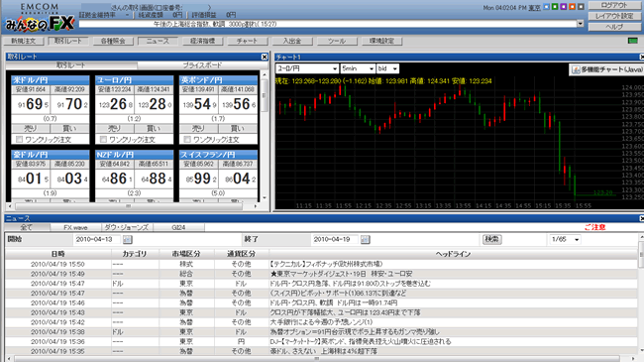Screen dimensions: 644x362
Task: Click the rate panel horizontal scrollbar right arrow
Action: (x=256, y=206)
